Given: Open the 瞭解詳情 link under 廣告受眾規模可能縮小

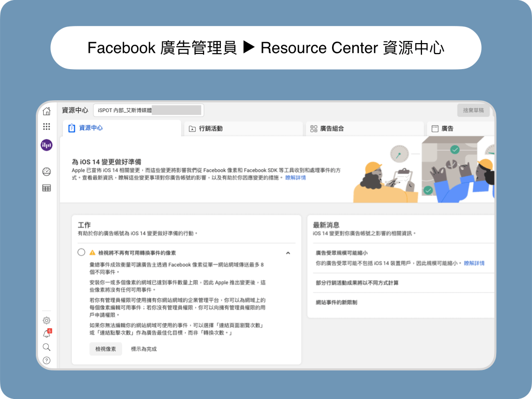Looking at the screenshot, I should click(474, 263).
